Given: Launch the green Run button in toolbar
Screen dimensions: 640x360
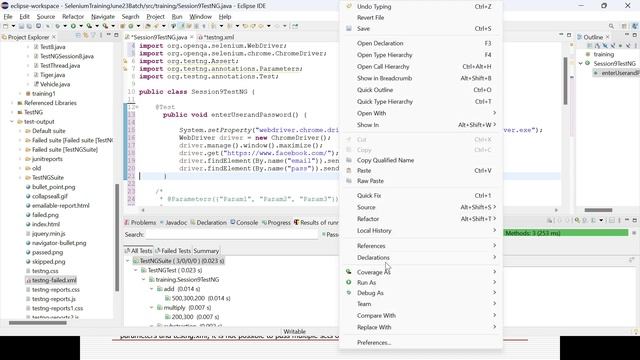Looking at the screenshot, I should coord(73,26).
